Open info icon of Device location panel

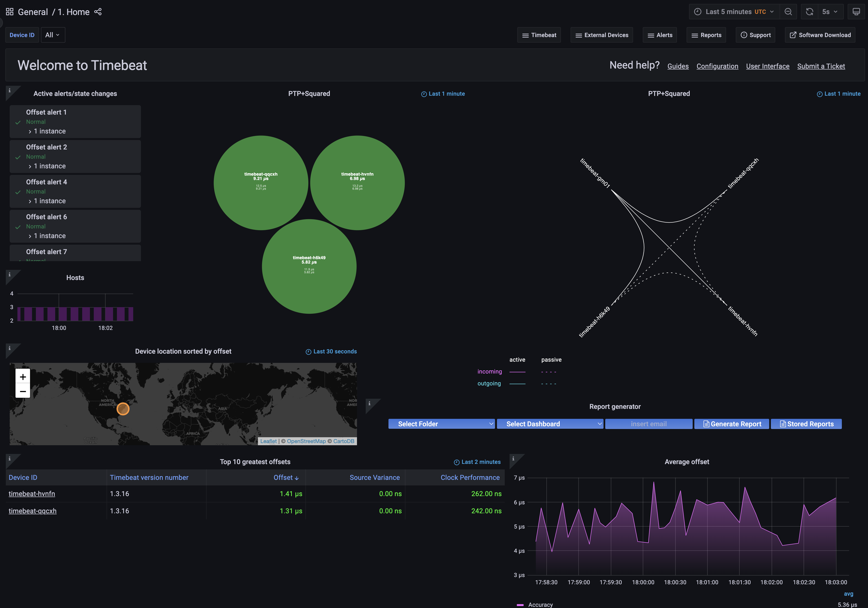click(9, 348)
